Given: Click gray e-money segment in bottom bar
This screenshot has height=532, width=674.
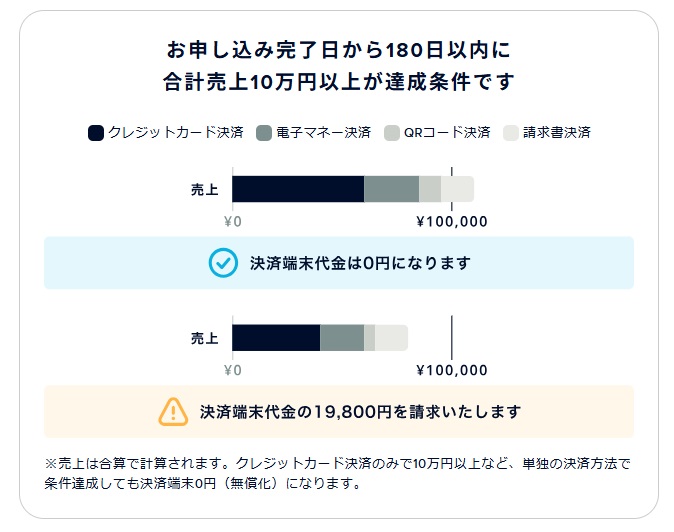Looking at the screenshot, I should click(x=342, y=338).
